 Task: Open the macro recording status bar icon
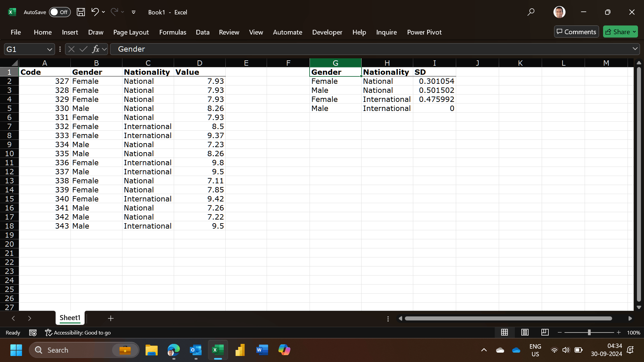(x=33, y=333)
